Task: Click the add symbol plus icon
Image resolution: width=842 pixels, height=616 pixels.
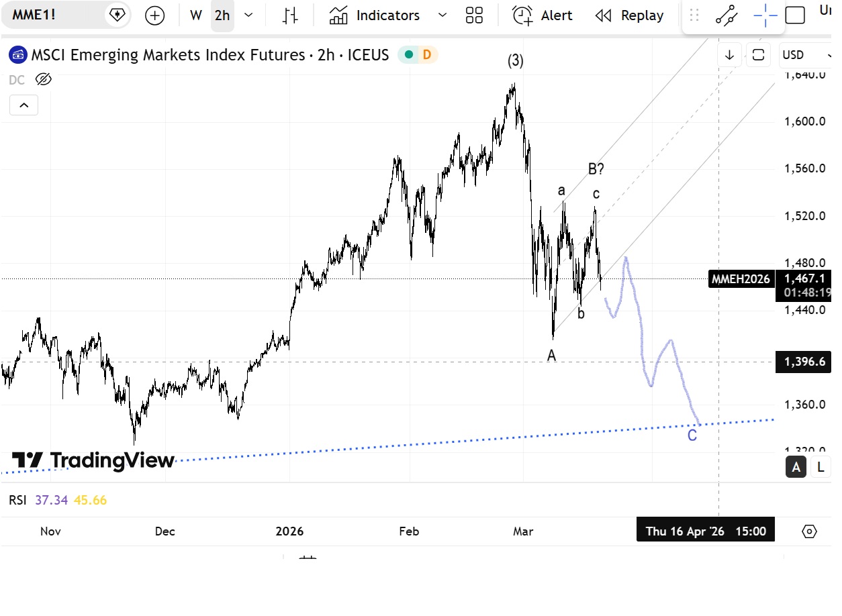Action: click(x=155, y=15)
